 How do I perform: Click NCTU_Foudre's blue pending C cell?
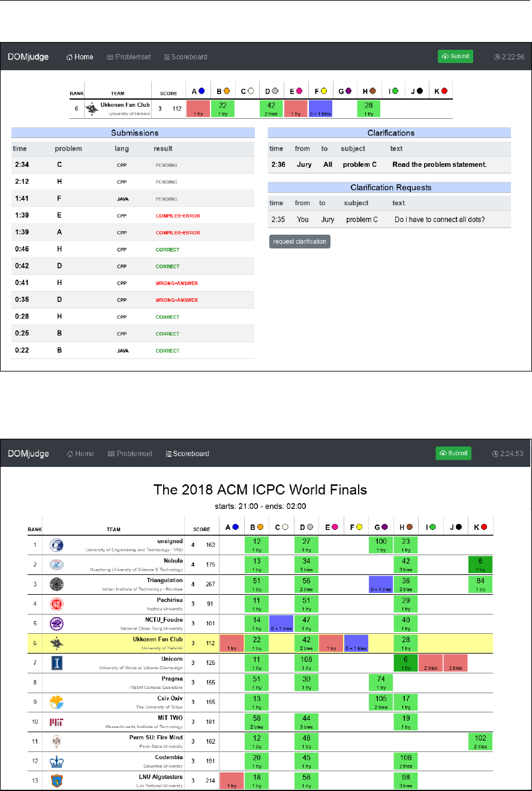click(281, 624)
